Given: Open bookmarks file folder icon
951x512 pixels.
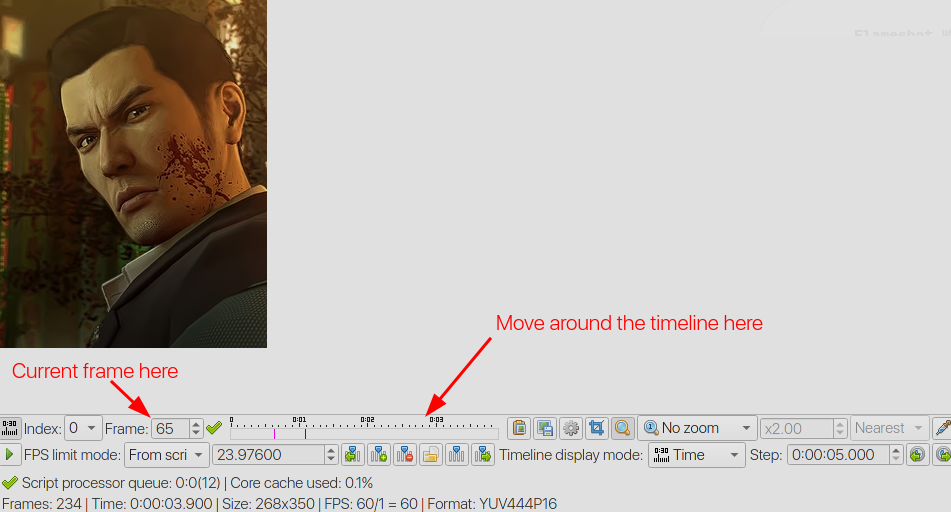Looking at the screenshot, I should tap(431, 455).
